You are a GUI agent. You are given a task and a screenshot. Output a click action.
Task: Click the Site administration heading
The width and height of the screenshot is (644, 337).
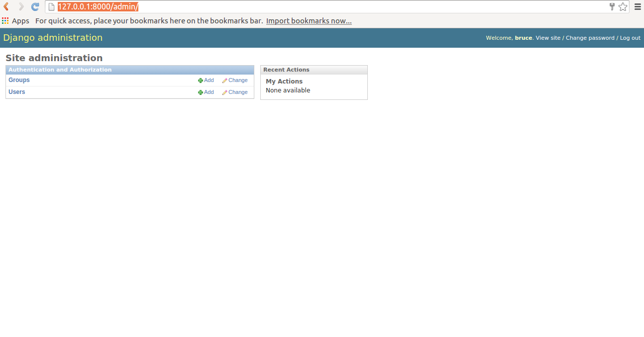54,58
